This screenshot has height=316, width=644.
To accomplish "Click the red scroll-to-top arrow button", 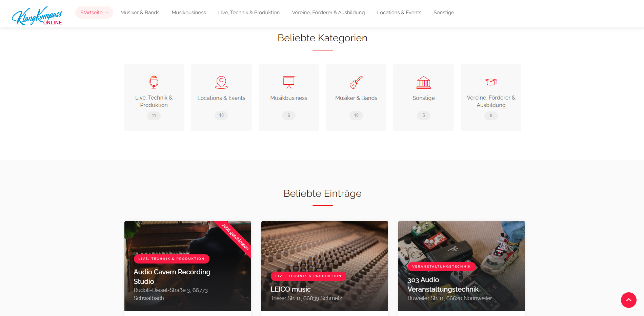I will point(629,300).
